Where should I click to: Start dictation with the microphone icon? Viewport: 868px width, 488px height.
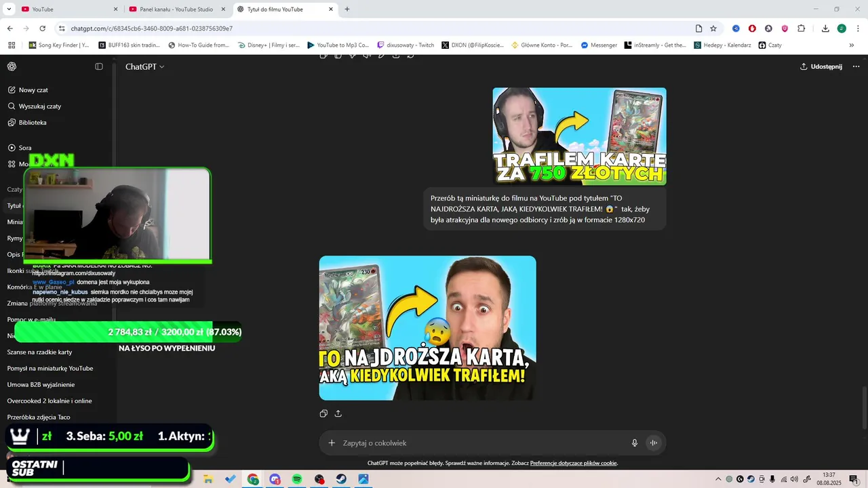[635, 443]
